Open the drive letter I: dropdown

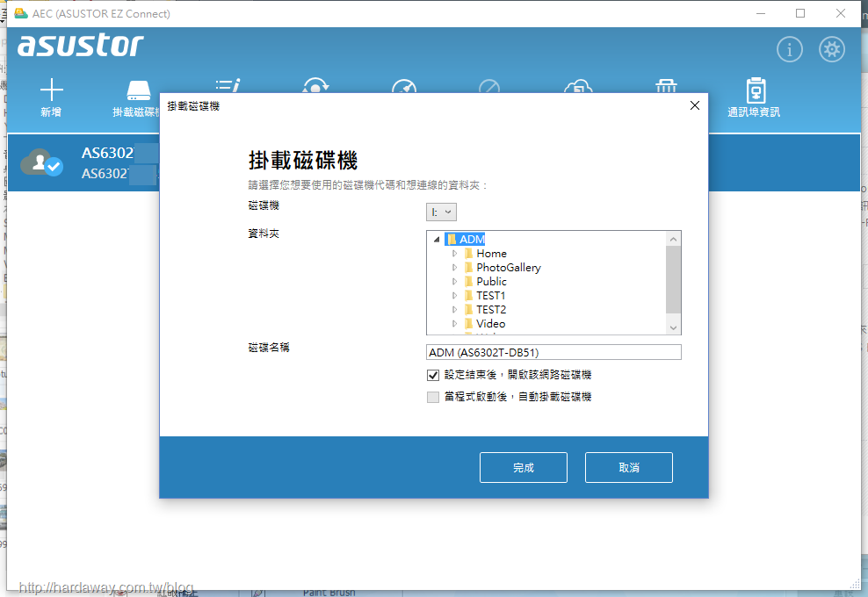[441, 212]
